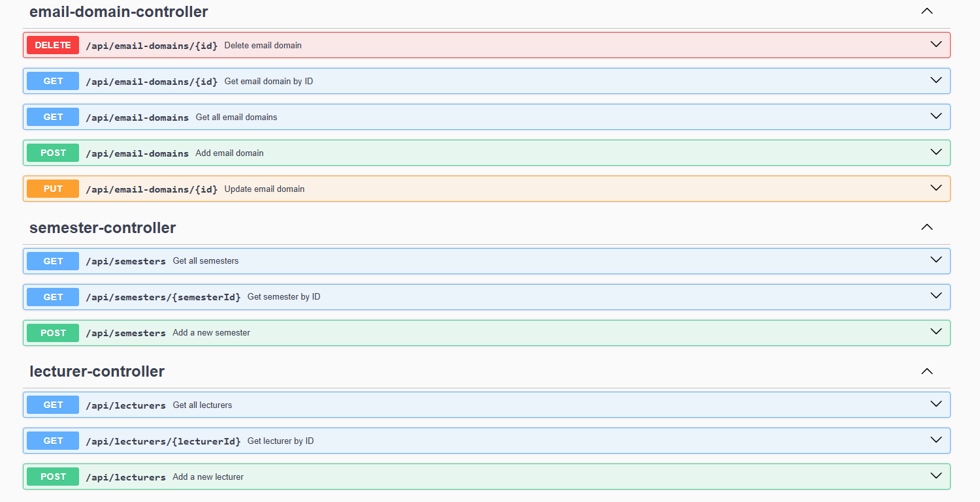Click the /api/email-domains/{id} path in DELETE row

click(x=152, y=46)
